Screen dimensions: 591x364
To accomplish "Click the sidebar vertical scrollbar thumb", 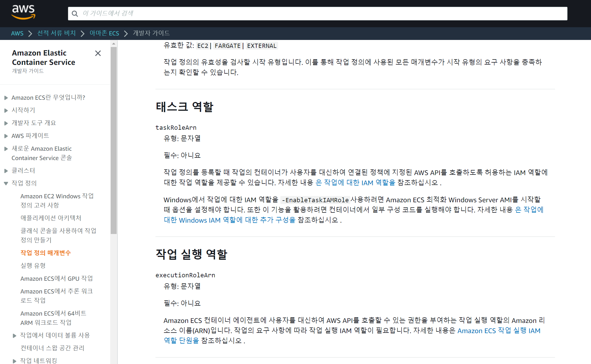I will (114, 140).
